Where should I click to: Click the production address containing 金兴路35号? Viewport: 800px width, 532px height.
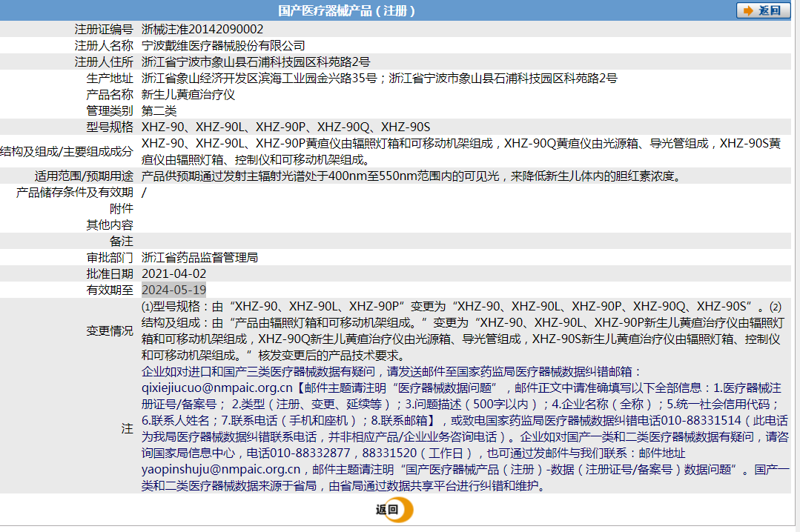[x=379, y=78]
